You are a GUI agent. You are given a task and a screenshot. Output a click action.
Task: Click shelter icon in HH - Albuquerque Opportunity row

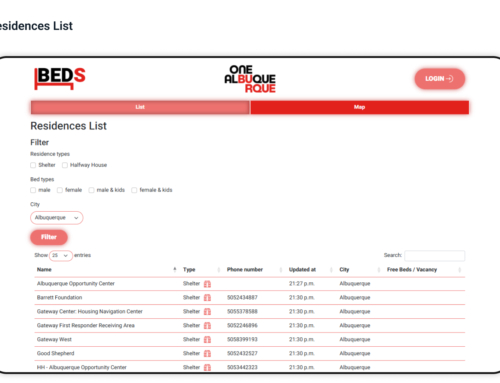coord(207,367)
